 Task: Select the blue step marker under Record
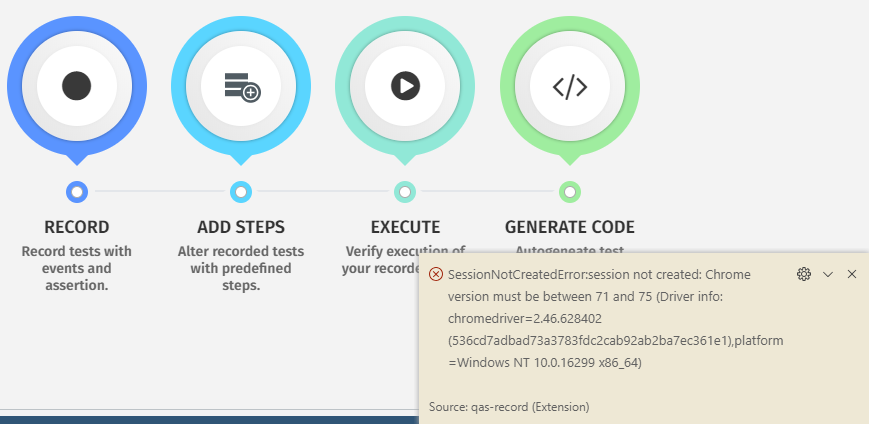point(77,191)
